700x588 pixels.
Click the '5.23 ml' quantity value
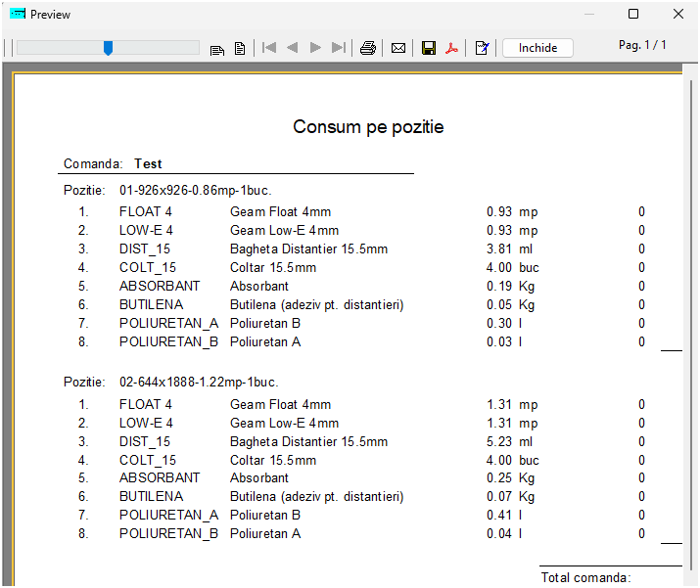[x=509, y=441]
